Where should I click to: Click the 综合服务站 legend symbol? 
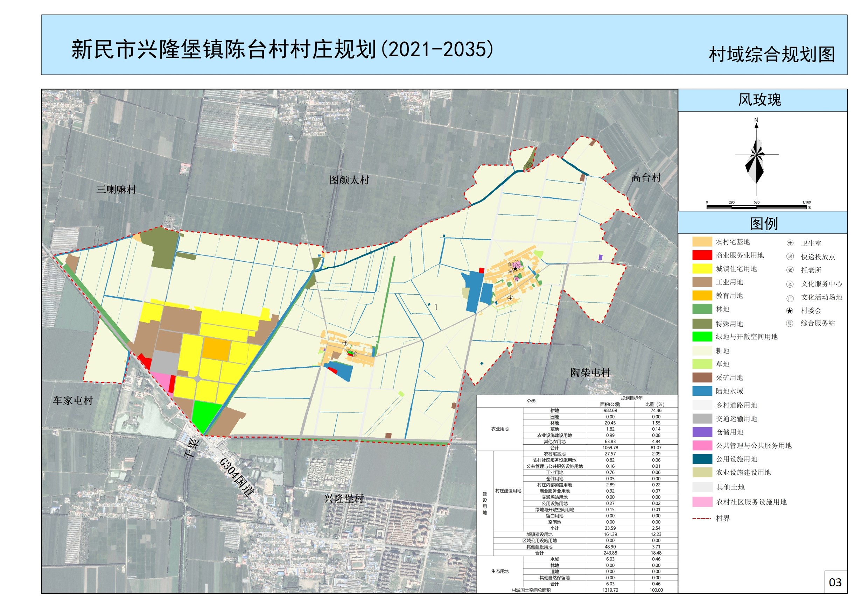[x=789, y=323]
